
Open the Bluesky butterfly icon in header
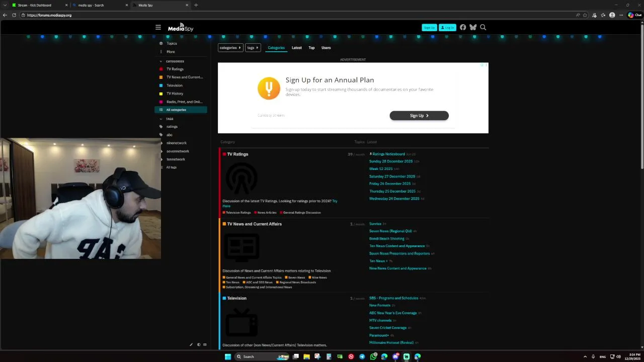[473, 27]
